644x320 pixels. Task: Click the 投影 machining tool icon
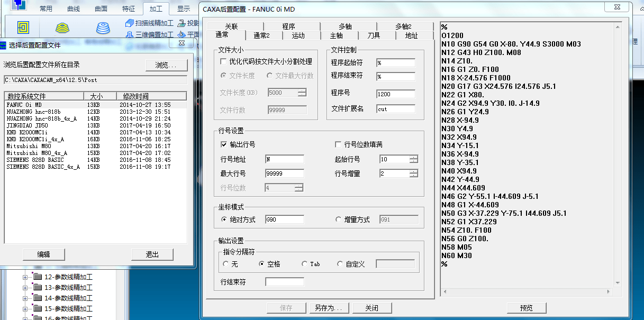[182, 23]
